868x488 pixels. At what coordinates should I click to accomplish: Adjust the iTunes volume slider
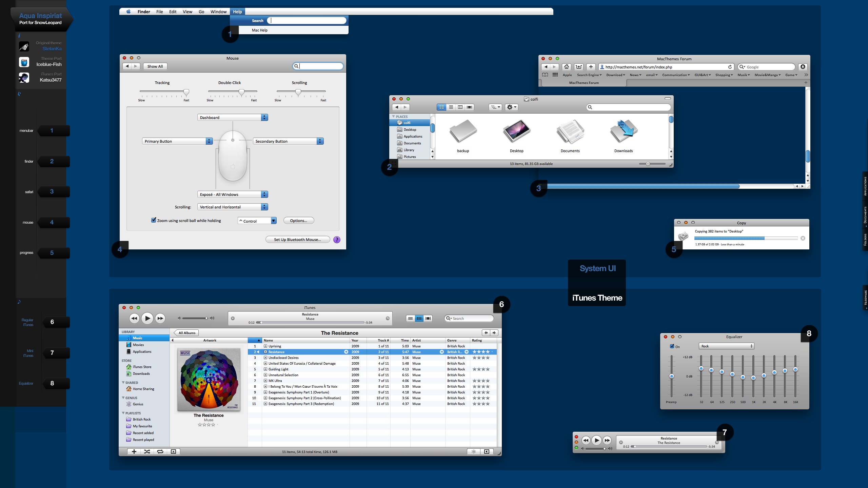(x=195, y=318)
